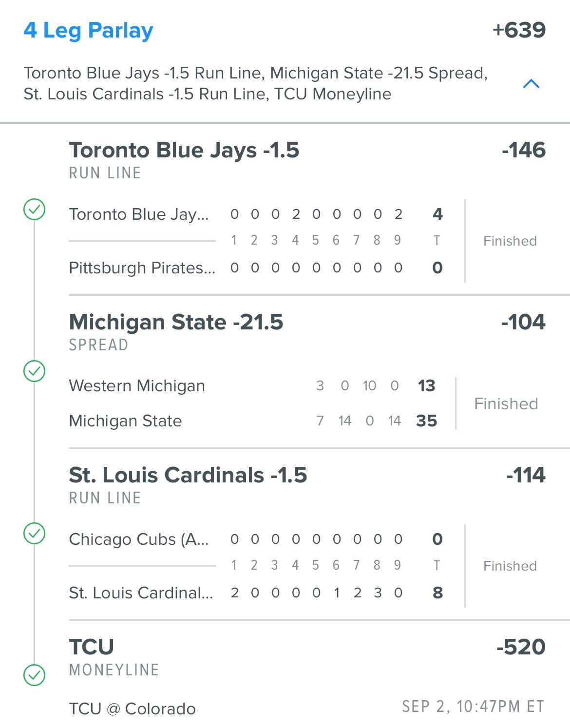This screenshot has height=728, width=570.
Task: Click the green checkmark beside TCU Moneyline leg
Action: pos(35,675)
